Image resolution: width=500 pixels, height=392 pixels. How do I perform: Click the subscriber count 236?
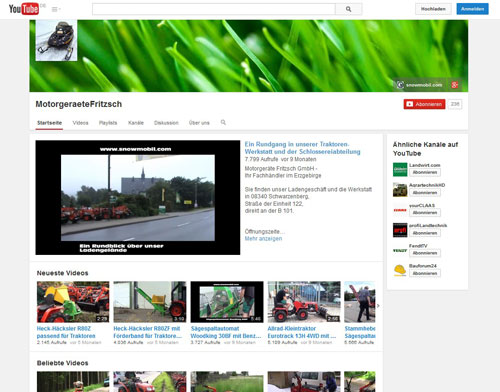455,104
